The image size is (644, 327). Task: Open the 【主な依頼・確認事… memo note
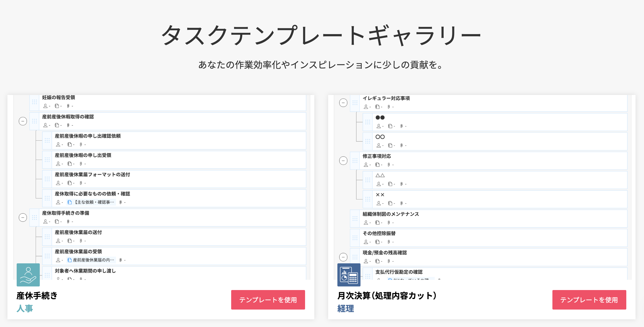[91, 202]
